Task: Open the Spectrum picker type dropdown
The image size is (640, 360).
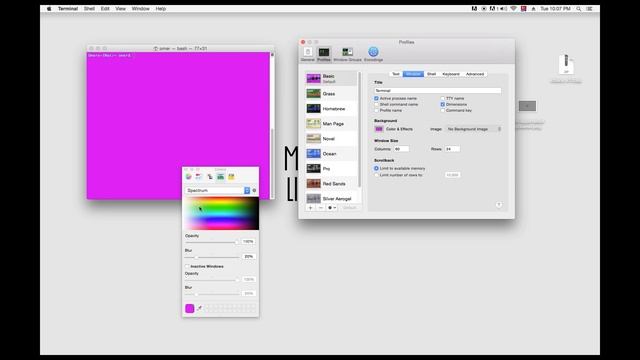Action: coord(217,191)
